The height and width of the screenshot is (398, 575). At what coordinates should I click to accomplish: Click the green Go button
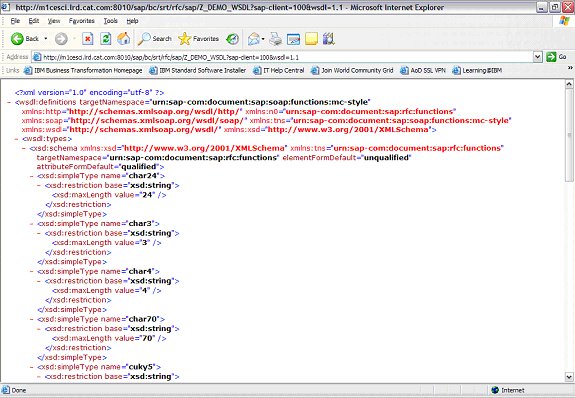point(556,57)
